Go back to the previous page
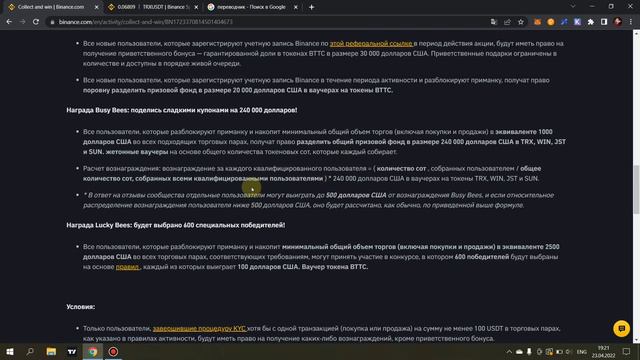The image size is (640, 360). tap(9, 22)
